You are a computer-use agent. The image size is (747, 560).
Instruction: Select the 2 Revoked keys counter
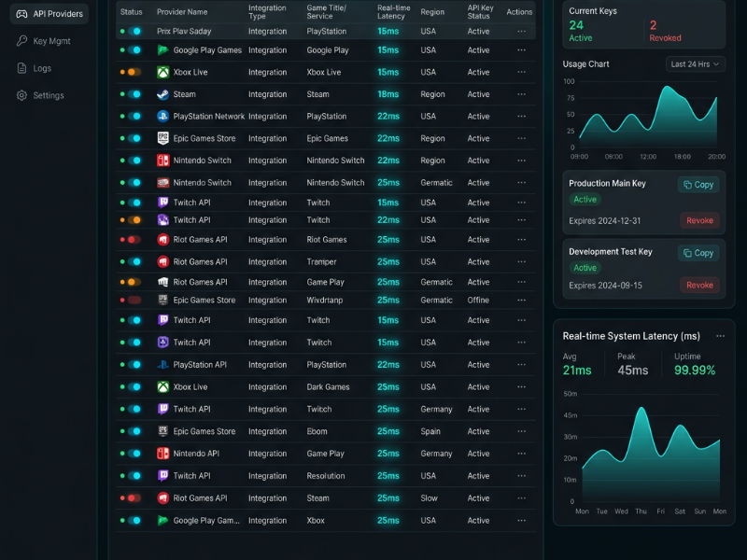665,31
